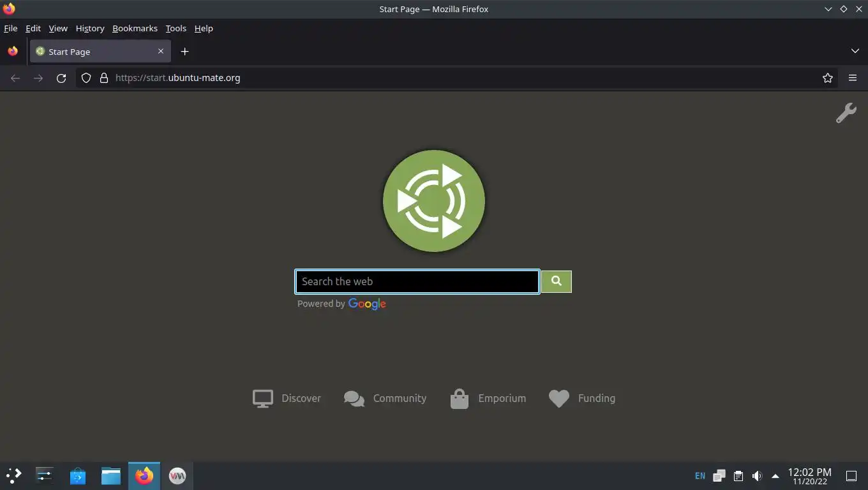The width and height of the screenshot is (868, 490).
Task: Open the KDE application launcher
Action: (14, 475)
